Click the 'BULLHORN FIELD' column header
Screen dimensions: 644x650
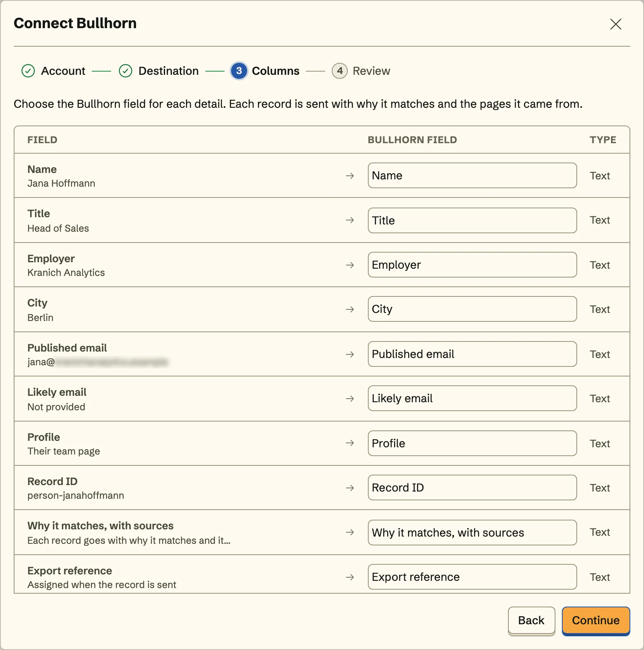click(412, 140)
